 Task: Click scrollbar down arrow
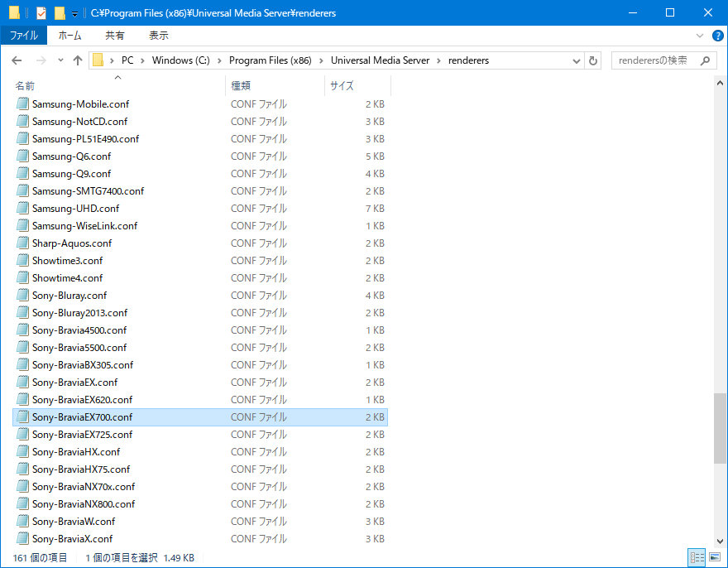(720, 541)
